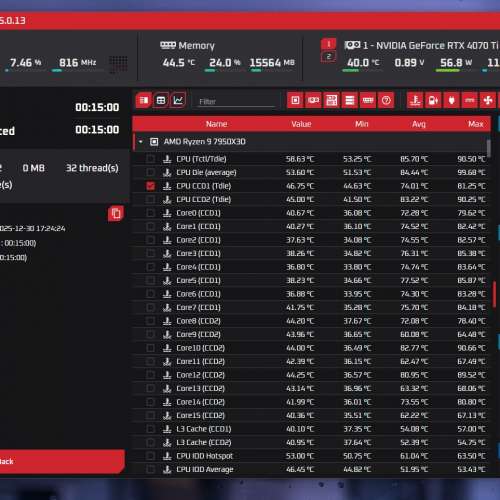Check the CPU CCD2 (Tdie) checkbox

[151, 199]
